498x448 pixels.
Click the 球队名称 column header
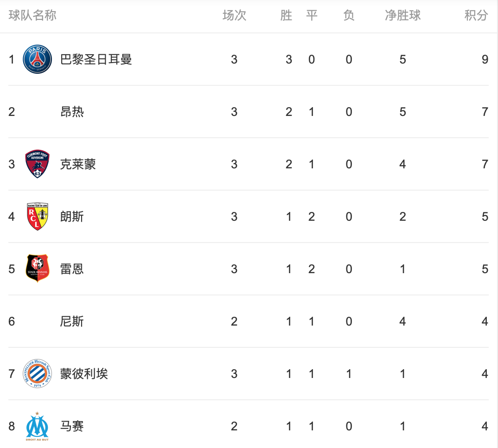coord(32,16)
